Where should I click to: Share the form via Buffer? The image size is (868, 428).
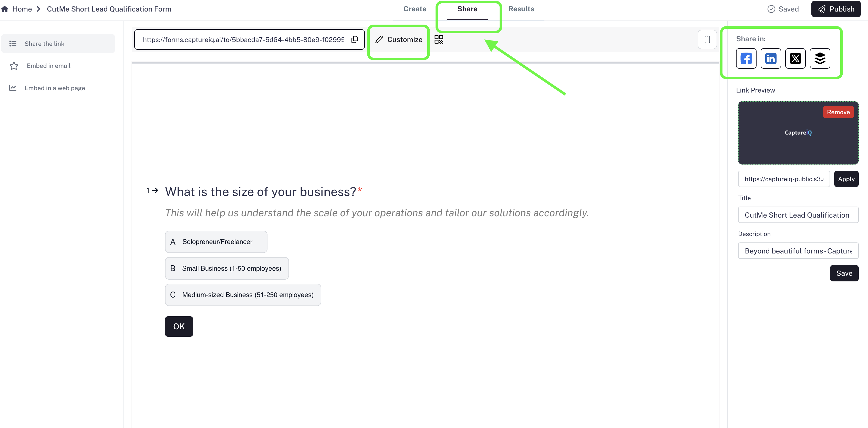click(x=820, y=58)
